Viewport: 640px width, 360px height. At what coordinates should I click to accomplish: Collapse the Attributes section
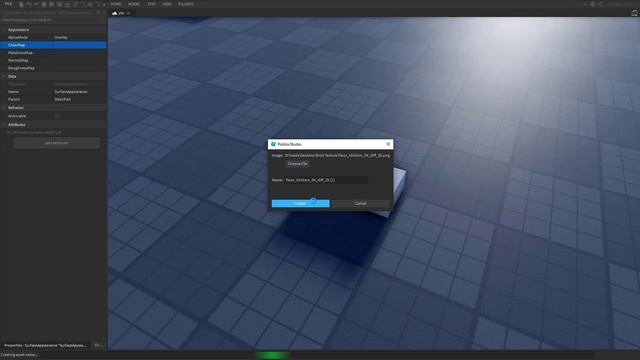pos(4,125)
